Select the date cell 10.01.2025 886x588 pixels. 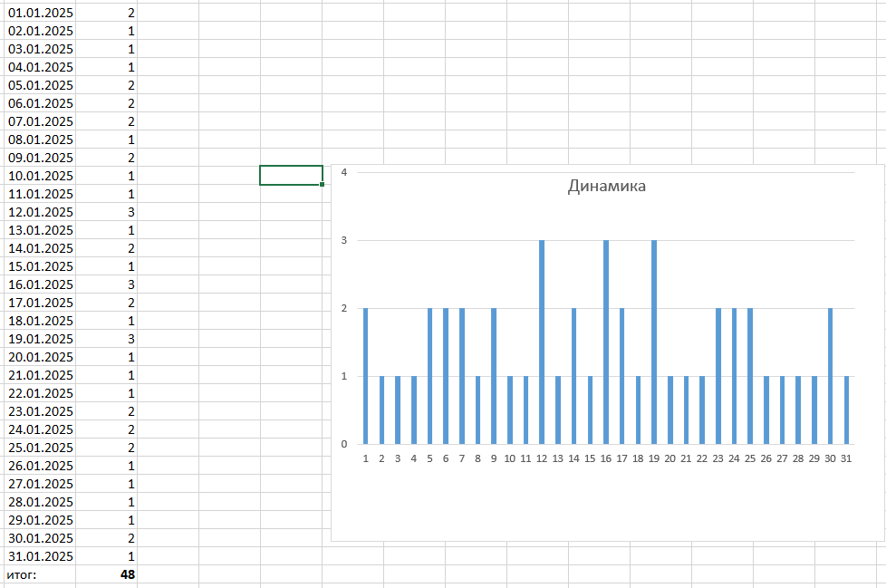tap(40, 176)
